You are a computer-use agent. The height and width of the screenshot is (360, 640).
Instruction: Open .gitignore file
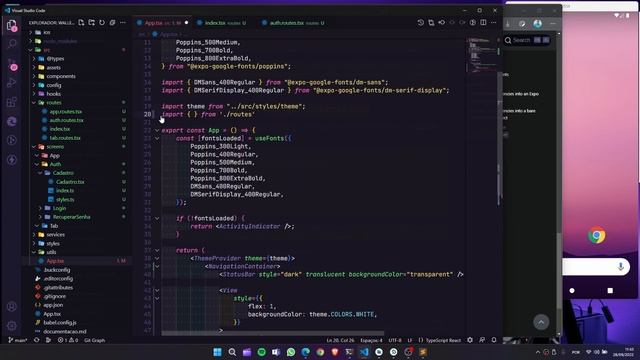pyautogui.click(x=55, y=296)
